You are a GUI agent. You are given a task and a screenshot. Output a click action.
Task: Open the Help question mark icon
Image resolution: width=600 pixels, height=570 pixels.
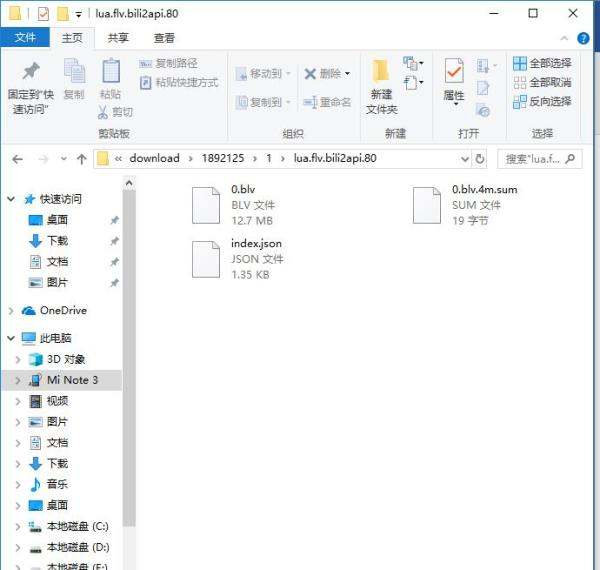pos(583,38)
